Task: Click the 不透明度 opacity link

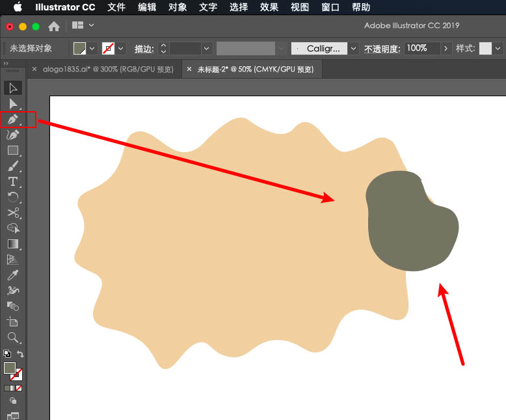Action: [382, 49]
